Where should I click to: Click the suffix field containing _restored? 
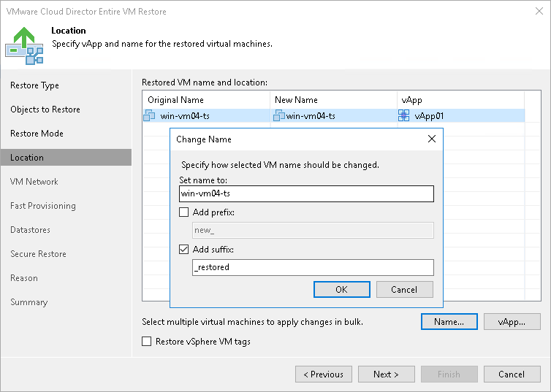tap(313, 267)
